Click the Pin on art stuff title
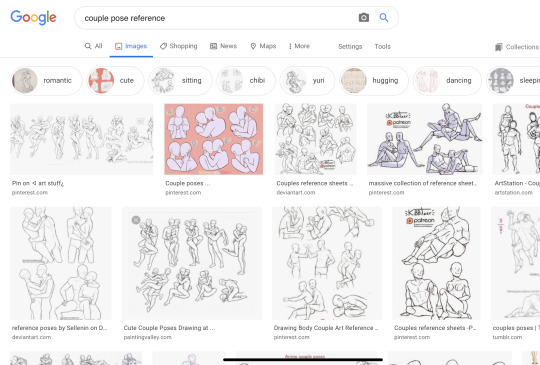540x365 pixels. [x=38, y=184]
